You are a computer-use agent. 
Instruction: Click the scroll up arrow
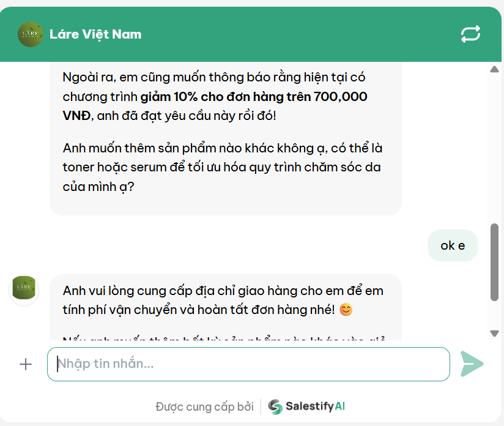click(494, 69)
